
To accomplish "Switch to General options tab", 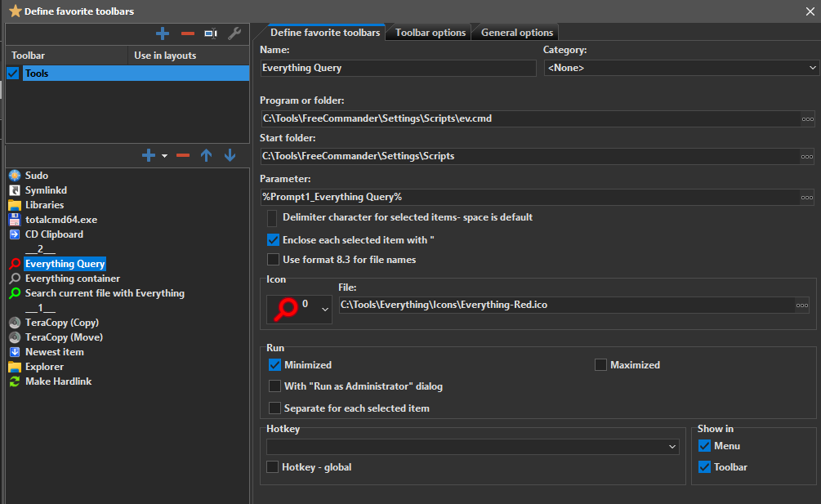I will [x=516, y=33].
